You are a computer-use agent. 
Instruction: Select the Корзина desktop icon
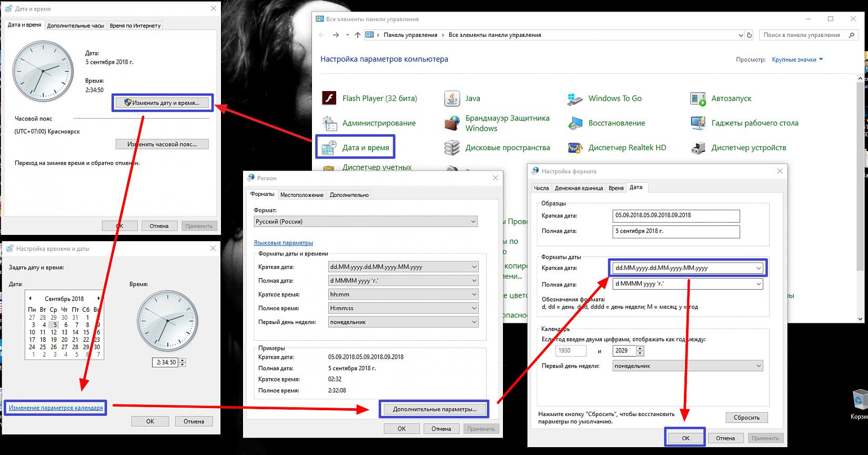coord(859,404)
